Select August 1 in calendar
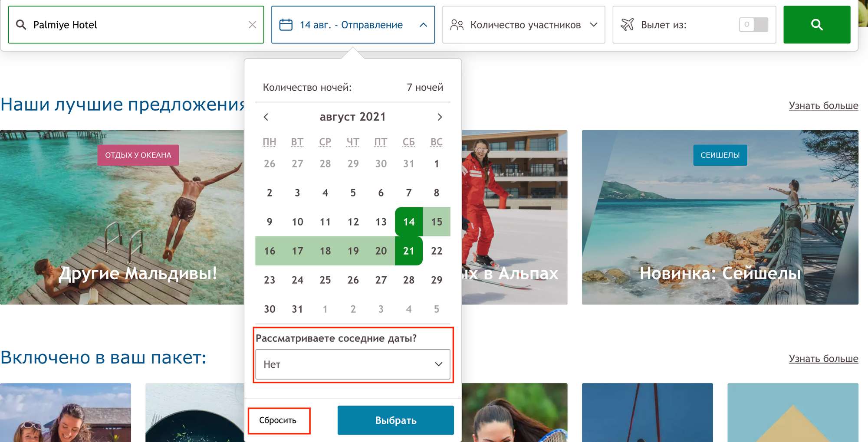Image resolution: width=868 pixels, height=442 pixels. click(437, 164)
